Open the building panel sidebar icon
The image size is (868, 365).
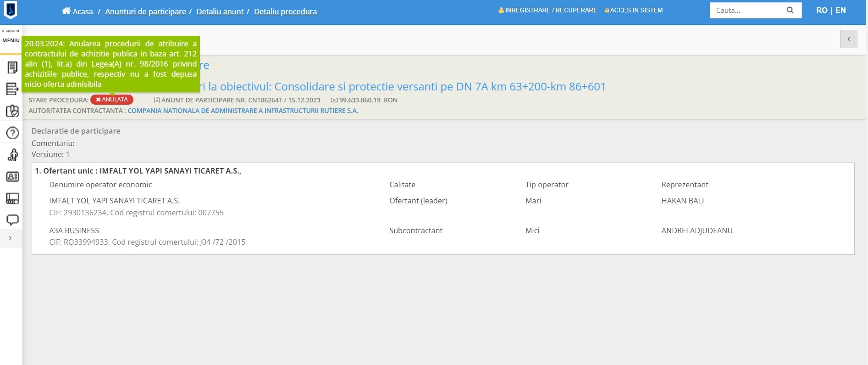point(12,198)
